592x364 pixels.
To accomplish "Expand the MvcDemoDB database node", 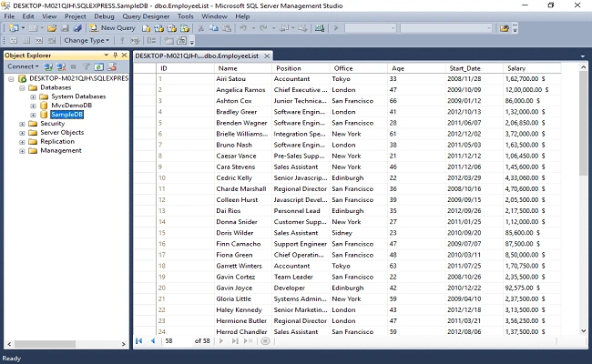I will 33,106.
